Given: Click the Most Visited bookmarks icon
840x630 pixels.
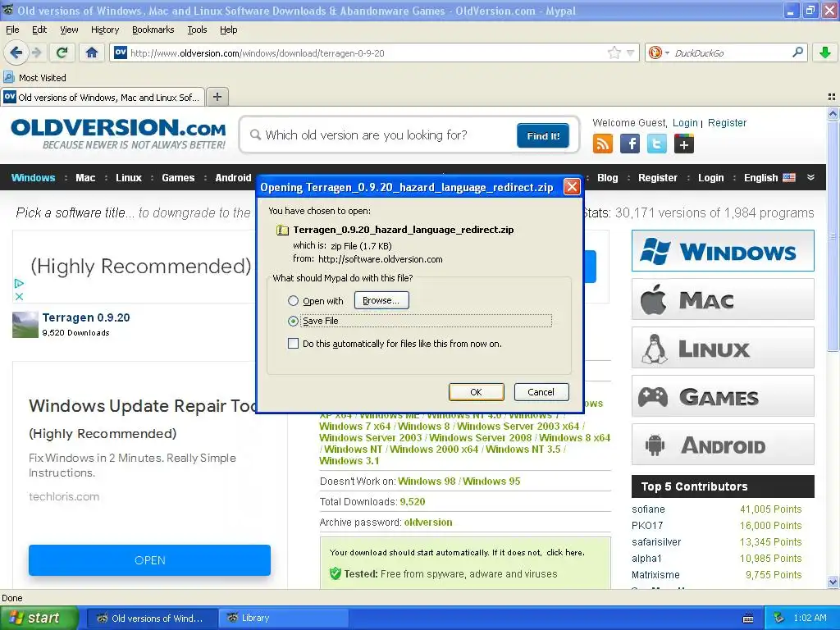Looking at the screenshot, I should click(9, 77).
